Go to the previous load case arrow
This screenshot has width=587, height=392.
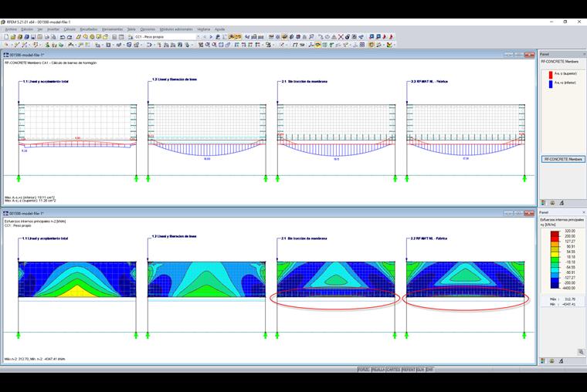point(205,37)
